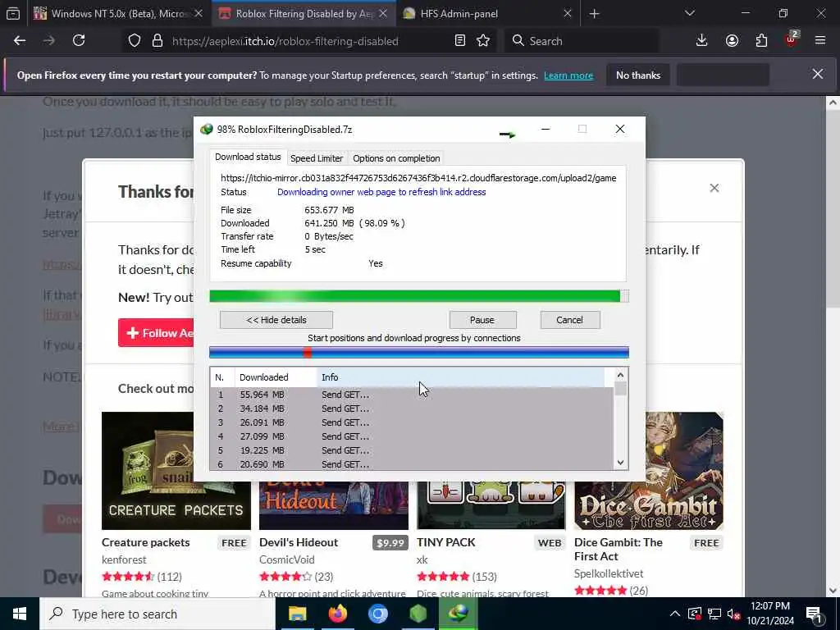
Task: Click the address bar URL
Action: click(x=285, y=41)
